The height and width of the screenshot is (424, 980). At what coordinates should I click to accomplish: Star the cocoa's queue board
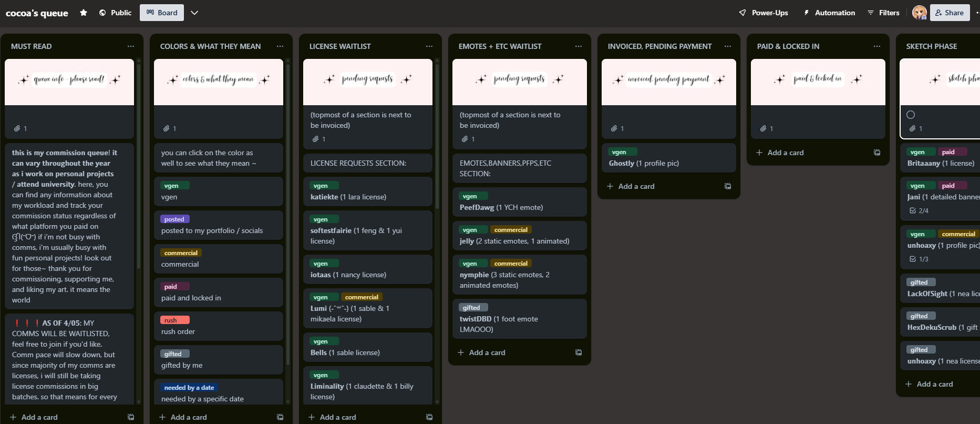click(83, 13)
